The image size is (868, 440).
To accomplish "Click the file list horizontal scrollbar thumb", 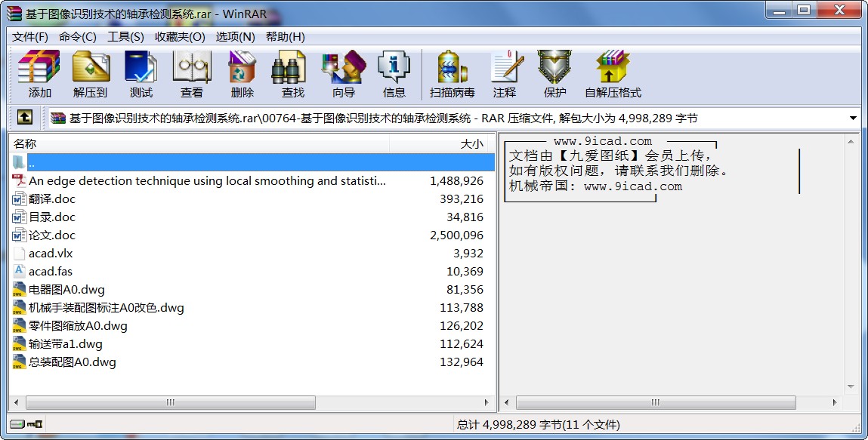I will click(x=171, y=402).
